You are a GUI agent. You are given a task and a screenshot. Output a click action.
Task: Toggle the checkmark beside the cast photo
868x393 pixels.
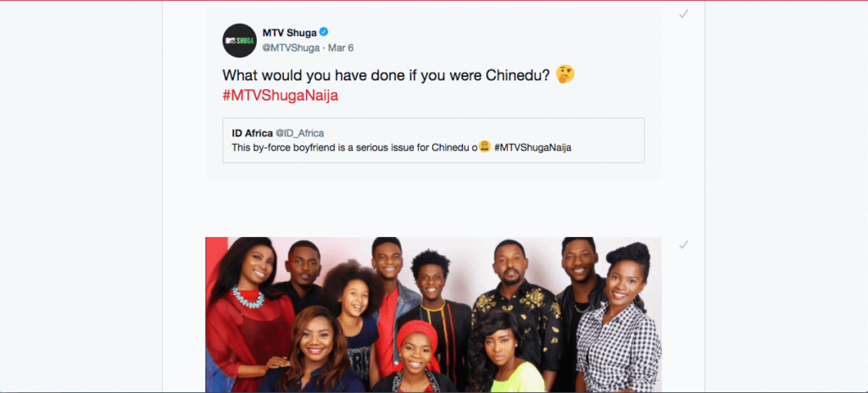click(684, 244)
